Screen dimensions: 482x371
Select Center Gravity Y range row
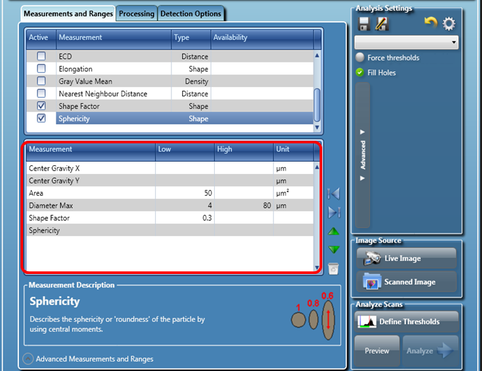pos(170,181)
